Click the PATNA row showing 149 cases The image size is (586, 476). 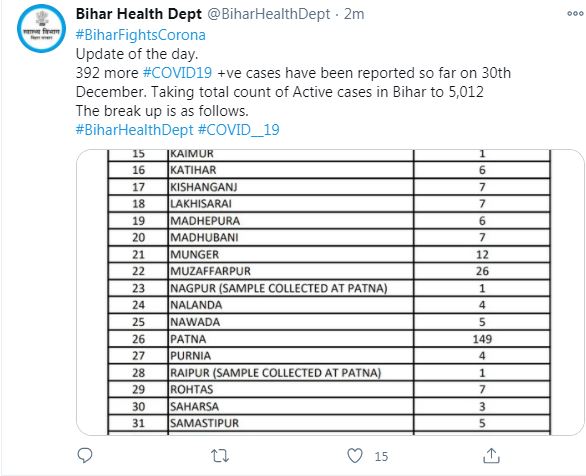pyautogui.click(x=329, y=339)
